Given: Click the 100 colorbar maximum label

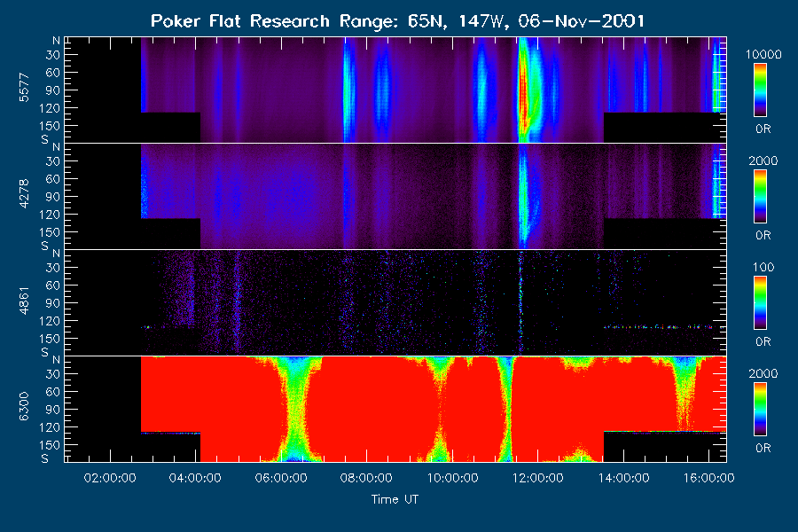Looking at the screenshot, I should 763,267.
